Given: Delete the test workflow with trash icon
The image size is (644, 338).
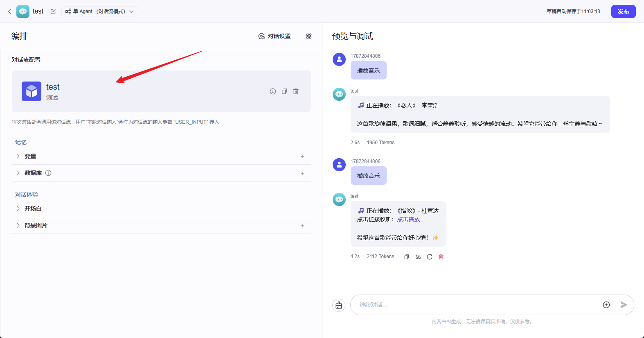Looking at the screenshot, I should click(296, 91).
